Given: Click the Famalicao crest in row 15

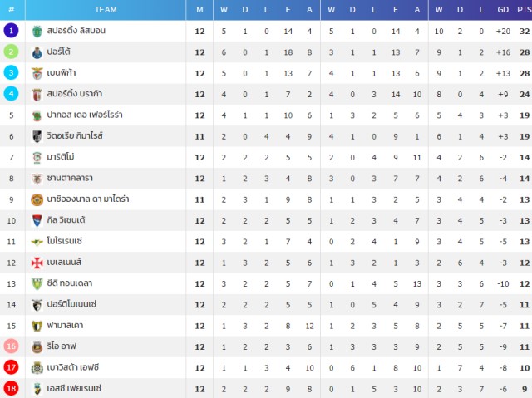Looking at the screenshot, I should [x=37, y=326].
